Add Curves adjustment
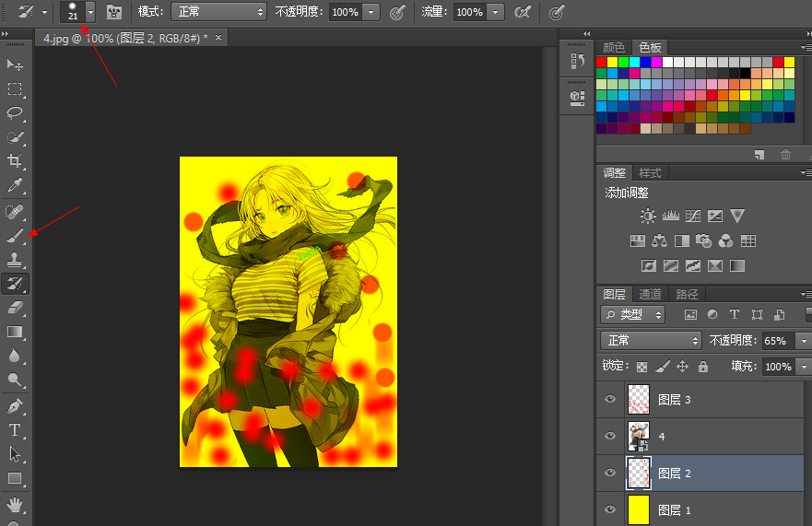This screenshot has width=812, height=526. tap(693, 216)
